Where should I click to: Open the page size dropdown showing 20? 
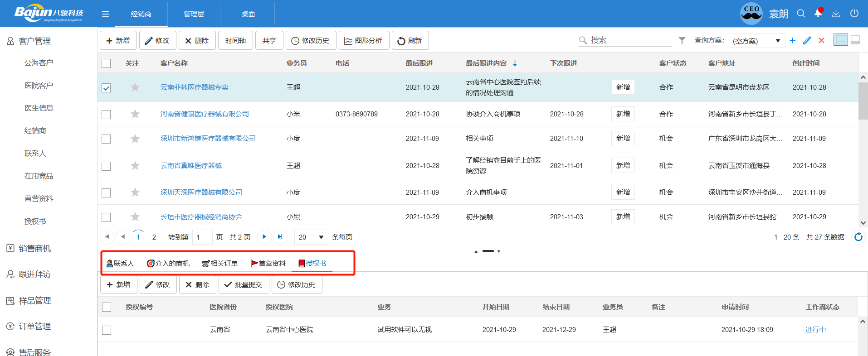coord(311,237)
